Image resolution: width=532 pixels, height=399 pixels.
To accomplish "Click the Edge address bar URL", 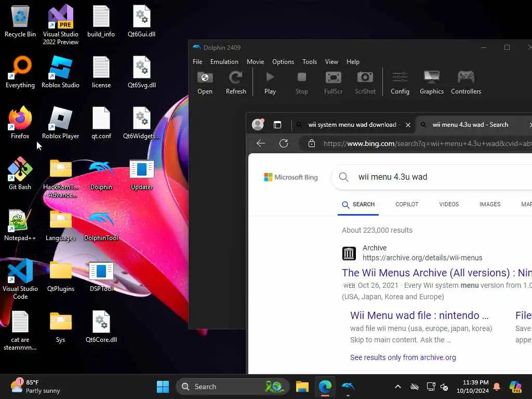I will click(428, 143).
